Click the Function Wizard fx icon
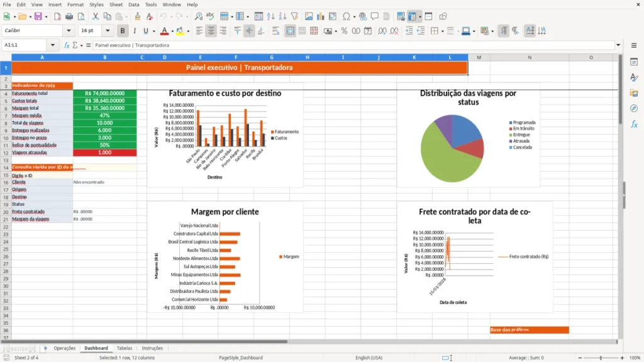The height and width of the screenshot is (362, 644). pyautogui.click(x=67, y=45)
